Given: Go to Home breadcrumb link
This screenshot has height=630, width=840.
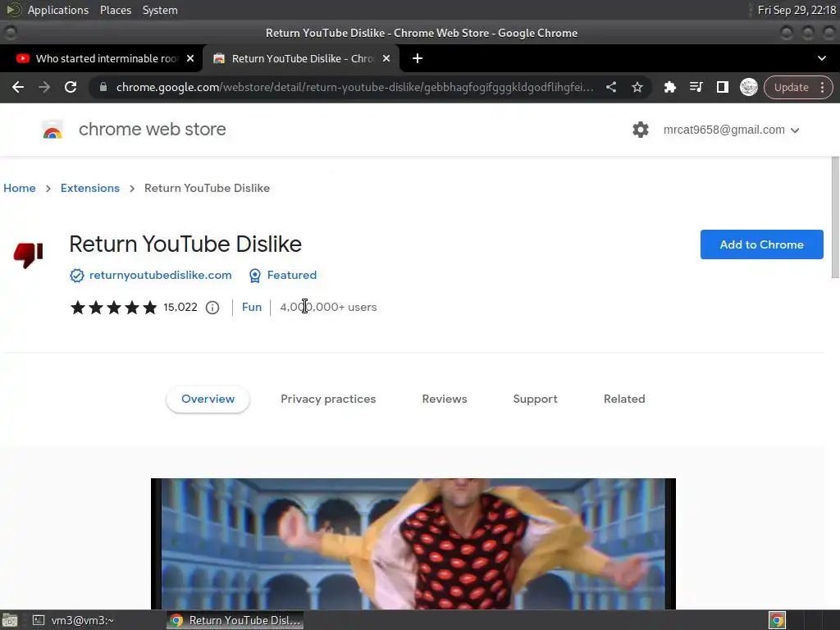Looking at the screenshot, I should point(20,188).
